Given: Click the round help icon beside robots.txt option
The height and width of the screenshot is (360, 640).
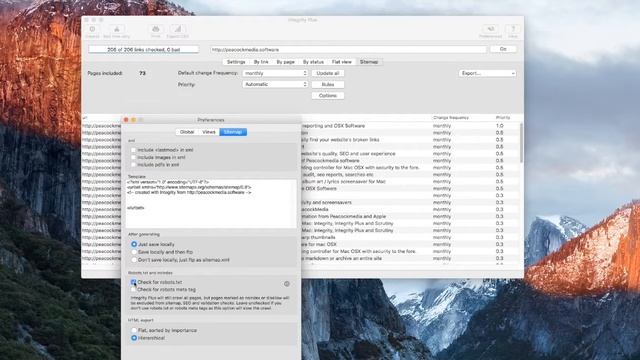Looking at the screenshot, I should coord(287,284).
